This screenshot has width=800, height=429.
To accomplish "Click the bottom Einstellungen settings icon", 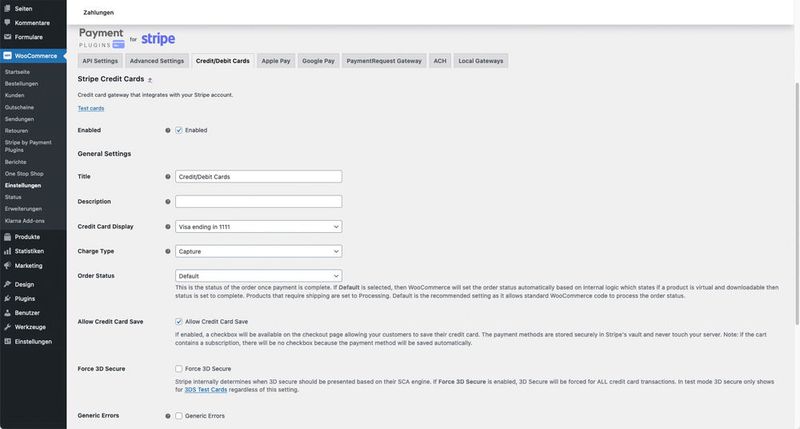I will 7,341.
